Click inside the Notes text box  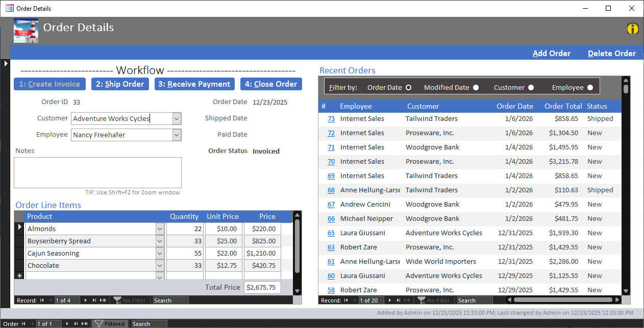coord(97,172)
